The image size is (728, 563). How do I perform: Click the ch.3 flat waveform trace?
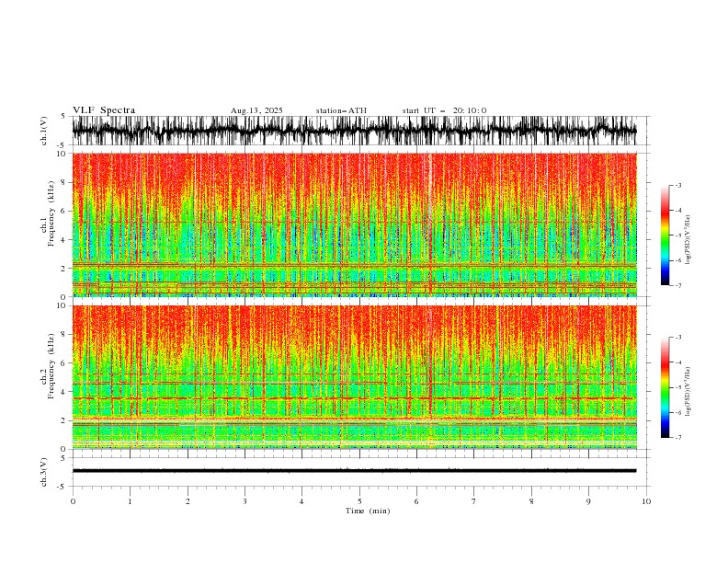coord(354,471)
